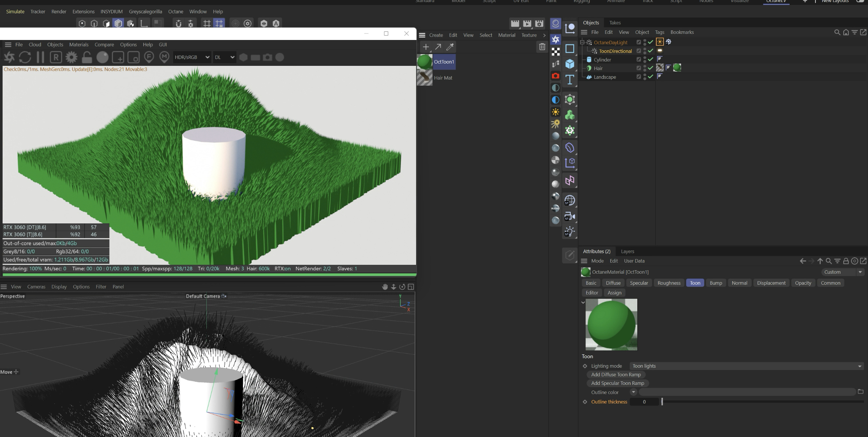The image size is (868, 437).
Task: Toggle the Cylinder object's green enable checkmark
Action: click(651, 59)
